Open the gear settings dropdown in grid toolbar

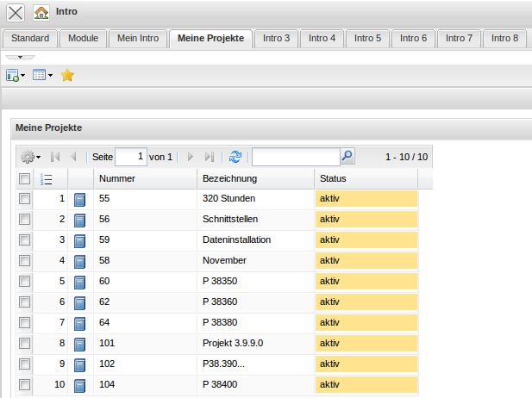pos(30,157)
